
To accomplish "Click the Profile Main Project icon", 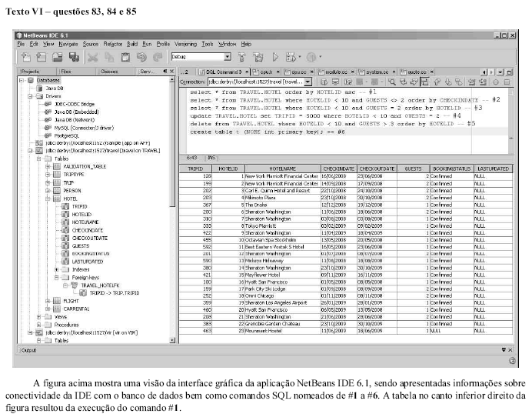I will click(x=311, y=57).
